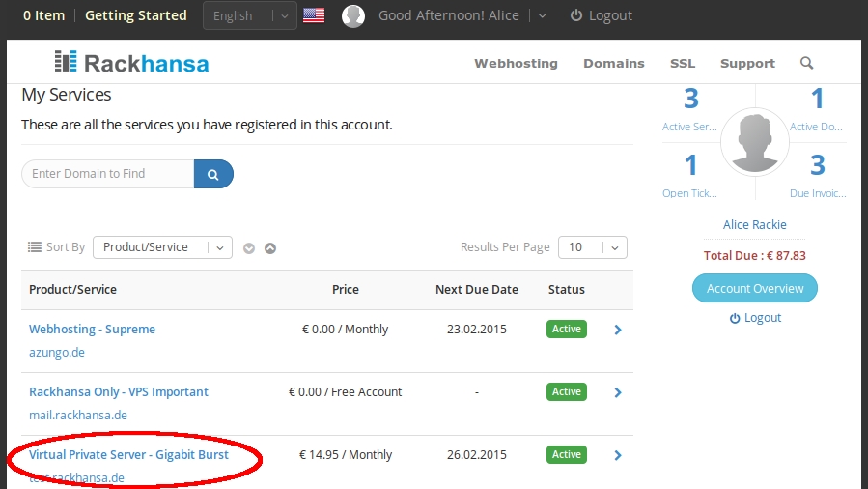
Task: Open Rackhansa Only - VPS Important service
Action: pyautogui.click(x=119, y=391)
